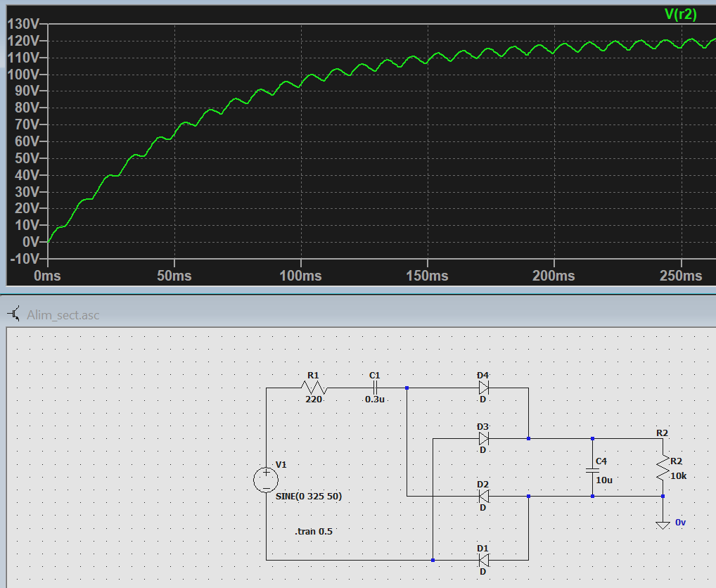Select diode D2 symbol

click(484, 497)
